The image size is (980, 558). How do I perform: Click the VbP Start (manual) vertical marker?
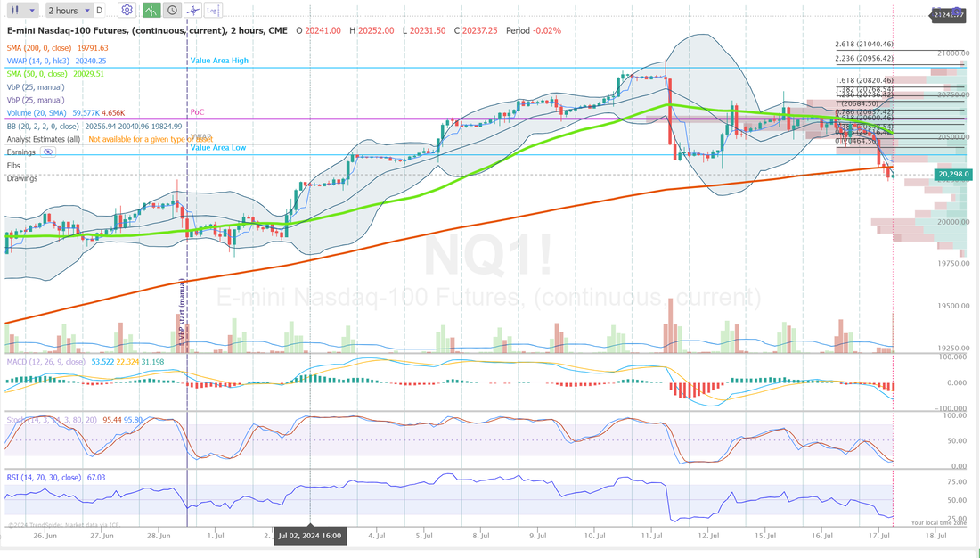click(x=183, y=311)
